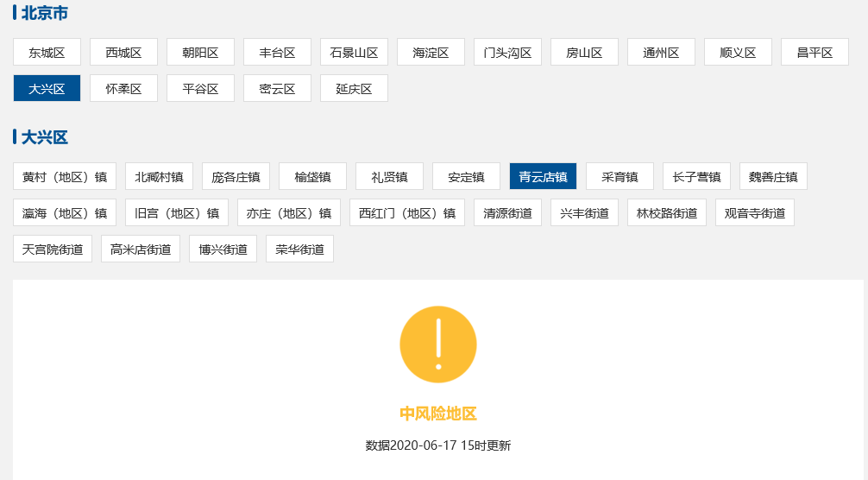Select 海淀区 district

431,52
